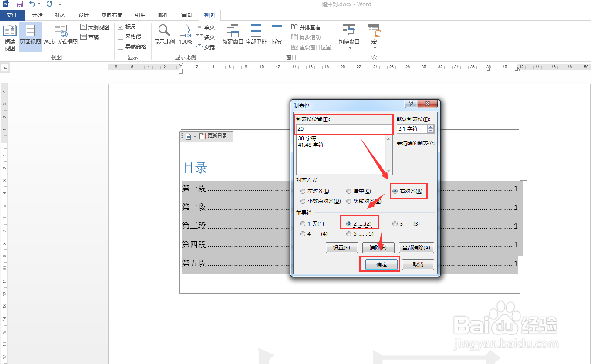Screen dimensions: 591x364
Task: Switch to the 设计 tab
Action: point(84,15)
